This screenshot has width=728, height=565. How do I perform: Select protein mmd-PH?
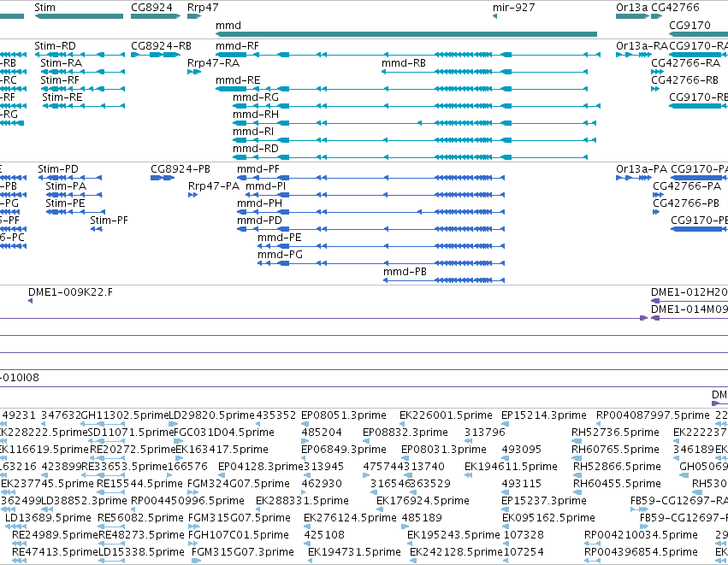coord(371,212)
